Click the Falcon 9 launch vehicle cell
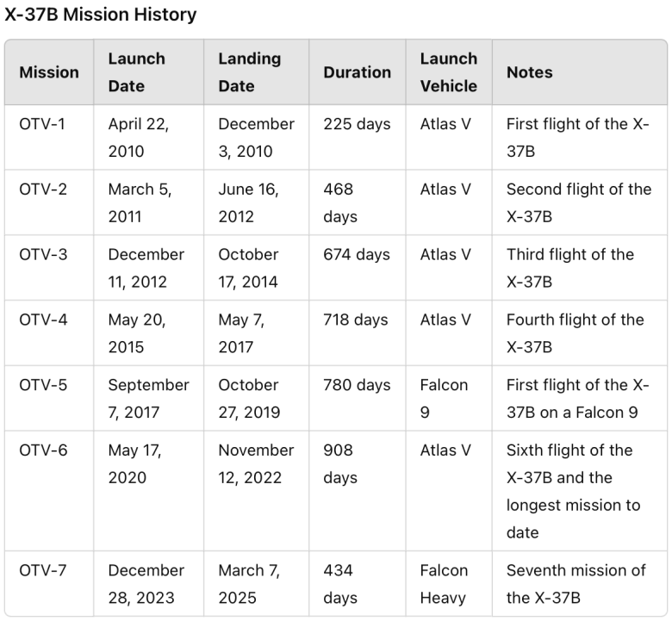This screenshot has width=672, height=621. click(x=449, y=398)
